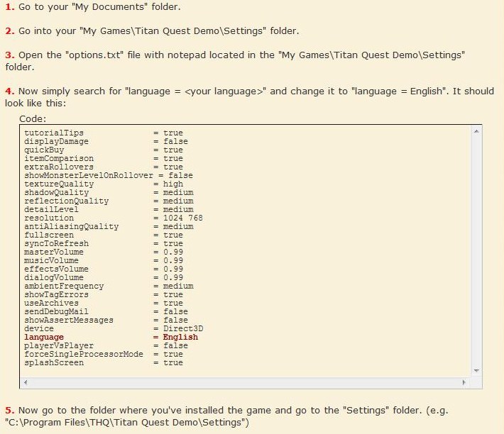Click the 'effectsVolume' setting line
504x434 pixels.
(x=104, y=269)
